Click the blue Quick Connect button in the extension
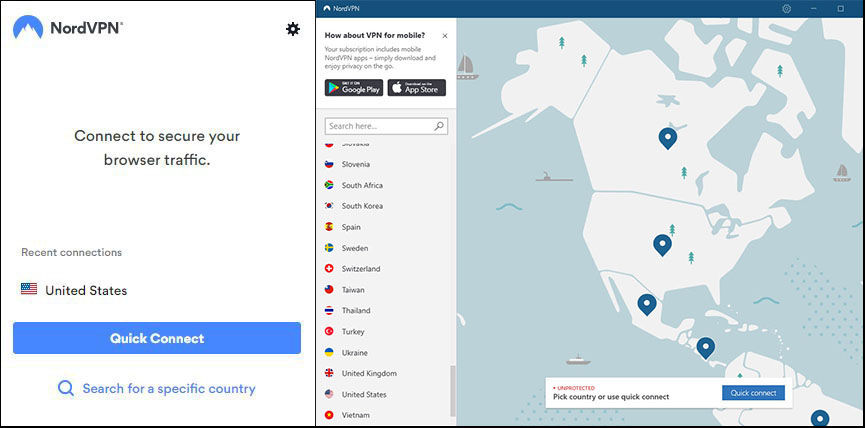866x428 pixels. tap(157, 338)
